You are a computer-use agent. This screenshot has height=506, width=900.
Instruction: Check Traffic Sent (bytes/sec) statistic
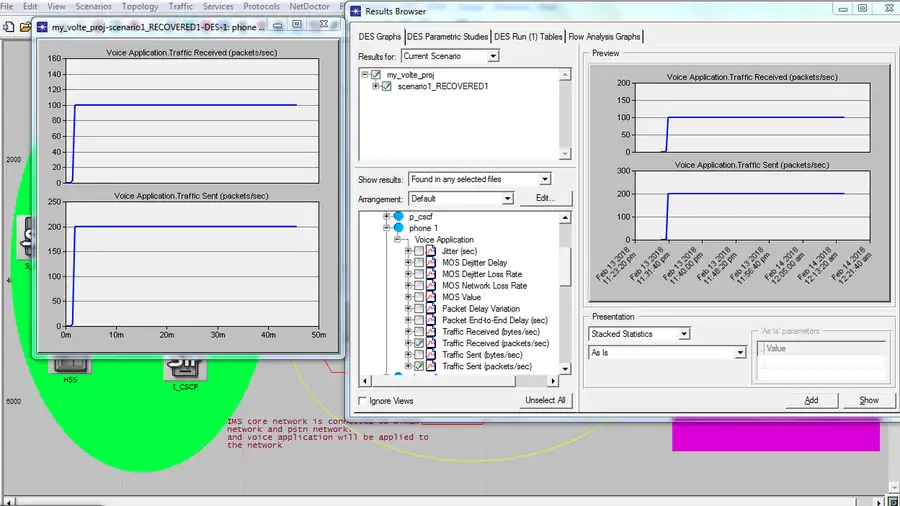(x=419, y=354)
